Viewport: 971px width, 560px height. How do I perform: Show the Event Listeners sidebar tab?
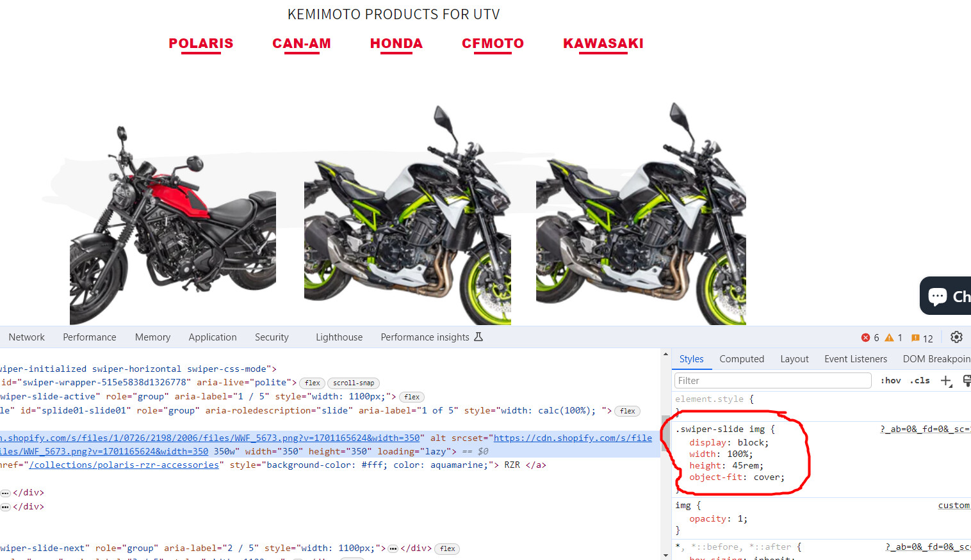pos(856,359)
